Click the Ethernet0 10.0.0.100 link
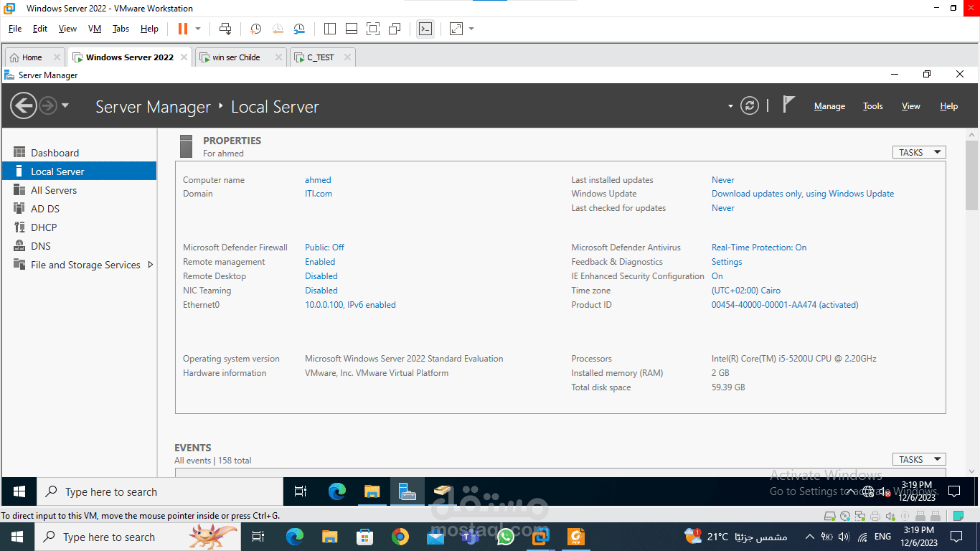980x551 pixels. coord(350,305)
